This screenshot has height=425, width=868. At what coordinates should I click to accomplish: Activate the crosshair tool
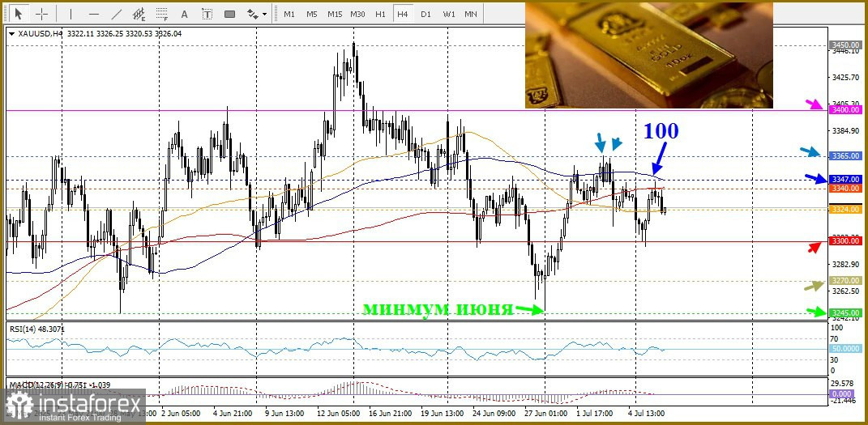point(42,14)
